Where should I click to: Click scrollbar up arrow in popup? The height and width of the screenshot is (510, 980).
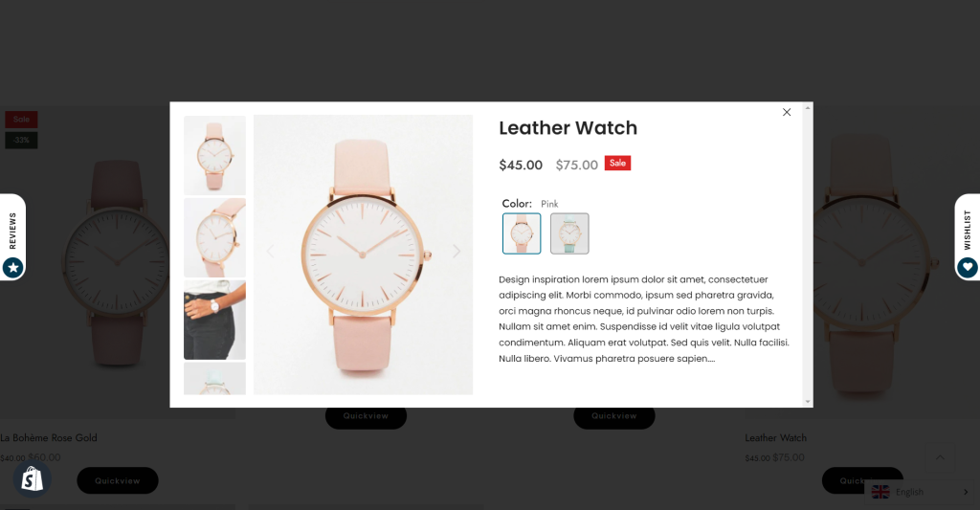pyautogui.click(x=808, y=107)
